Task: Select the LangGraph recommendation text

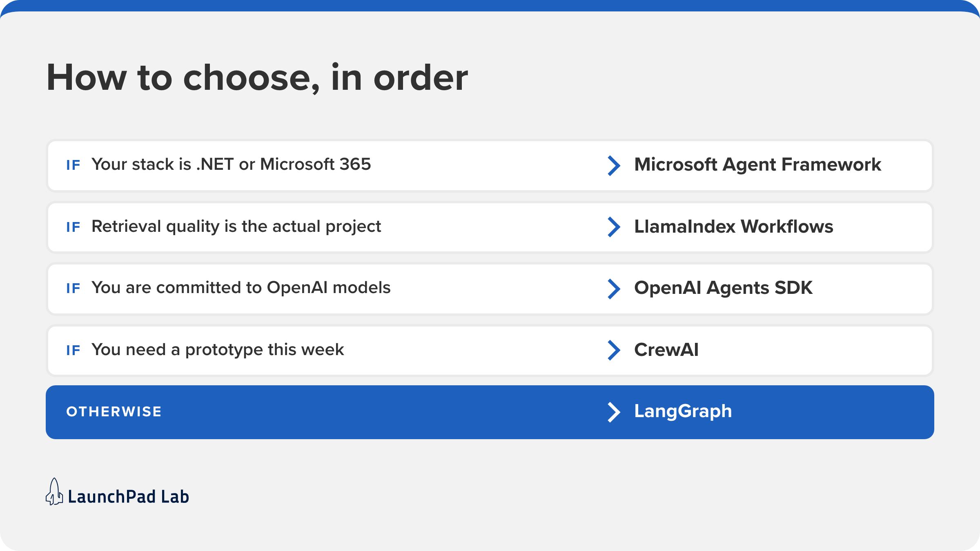Action: (x=683, y=411)
